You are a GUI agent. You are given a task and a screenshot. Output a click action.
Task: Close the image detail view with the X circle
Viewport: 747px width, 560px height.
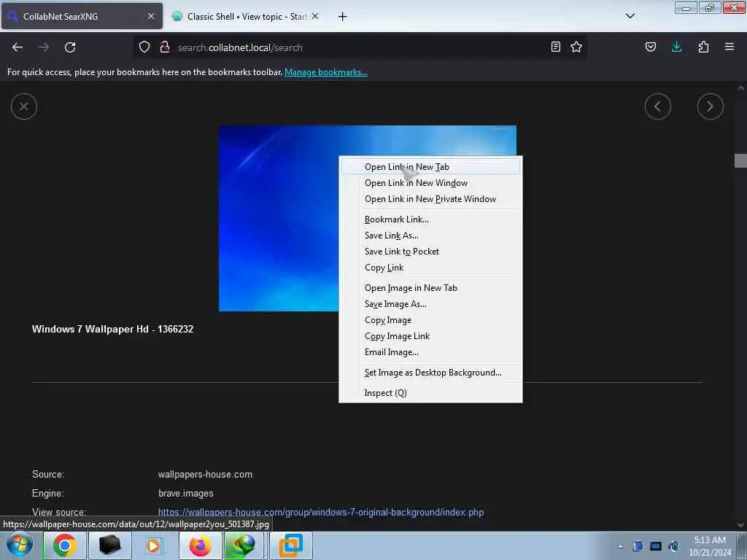(24, 106)
